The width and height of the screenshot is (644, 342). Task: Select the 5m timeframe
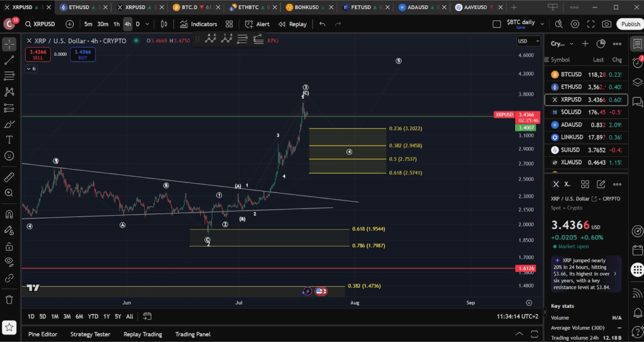pyautogui.click(x=88, y=25)
